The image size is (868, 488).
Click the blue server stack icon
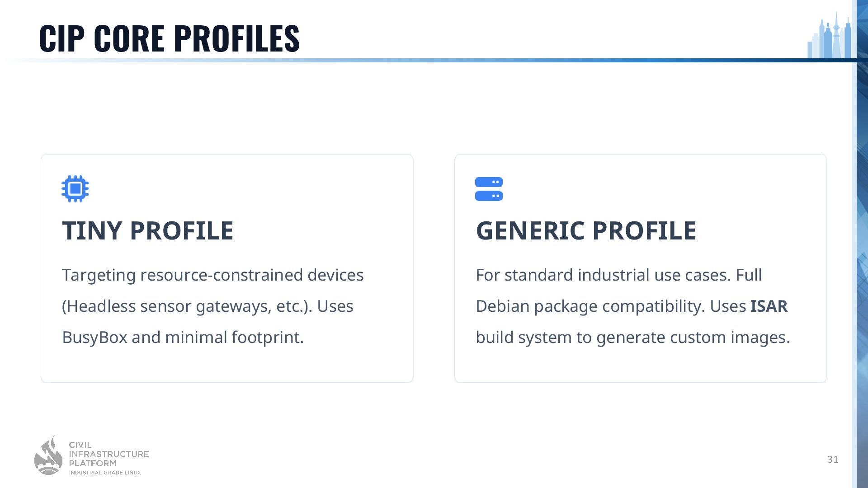(x=489, y=189)
